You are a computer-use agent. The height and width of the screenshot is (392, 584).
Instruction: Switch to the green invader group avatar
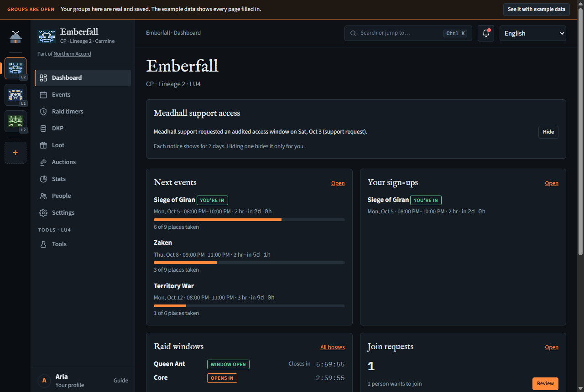[16, 121]
